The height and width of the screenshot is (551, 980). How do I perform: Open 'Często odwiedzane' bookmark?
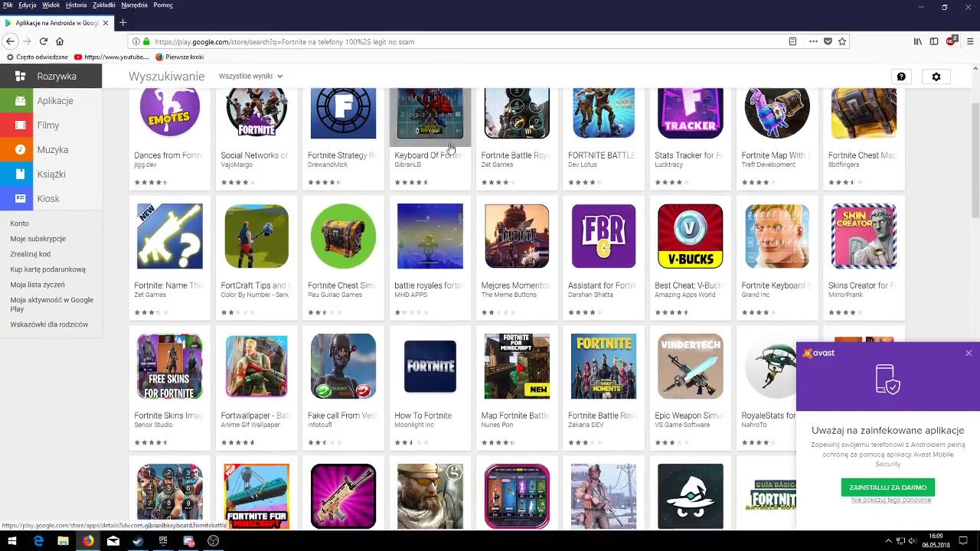coord(37,57)
